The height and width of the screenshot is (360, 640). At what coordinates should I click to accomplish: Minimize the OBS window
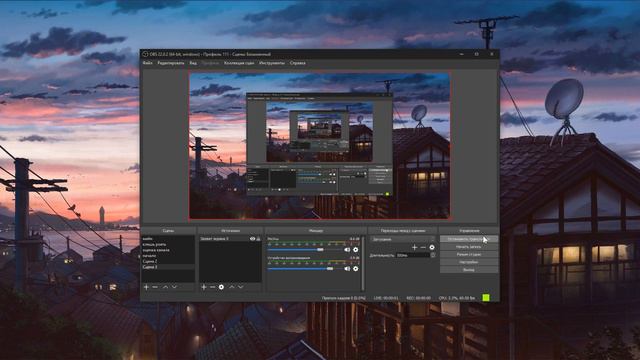462,54
